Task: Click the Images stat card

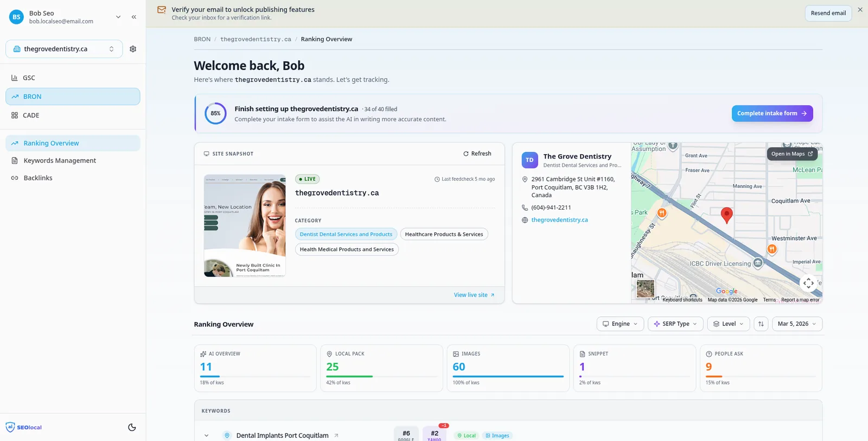Action: click(508, 368)
